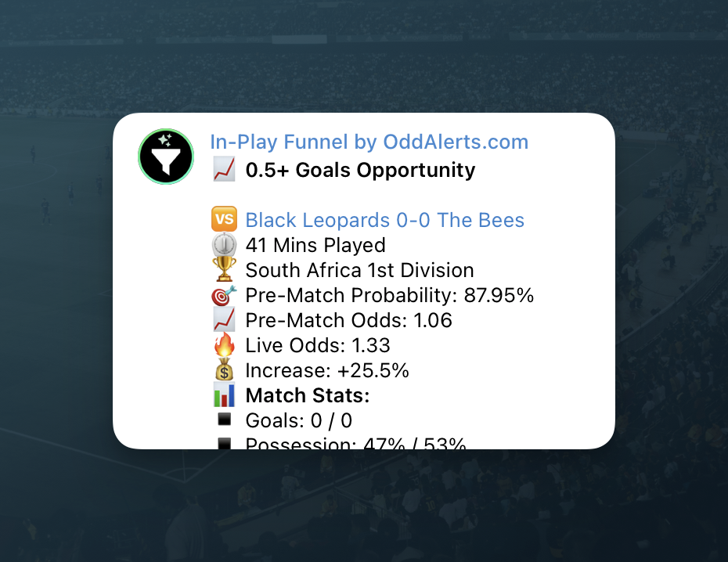Click the dartboard target emoji icon
Image resolution: width=728 pixels, height=562 pixels.
(224, 296)
